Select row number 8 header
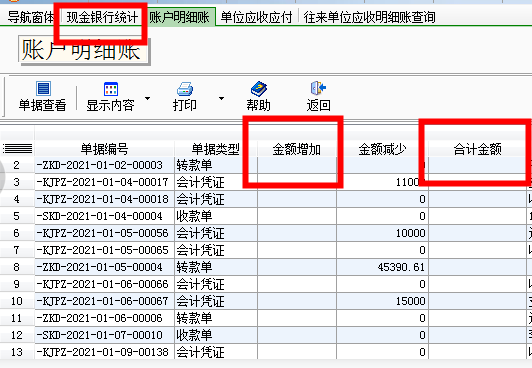This screenshot has height=368, width=532. coord(17,267)
